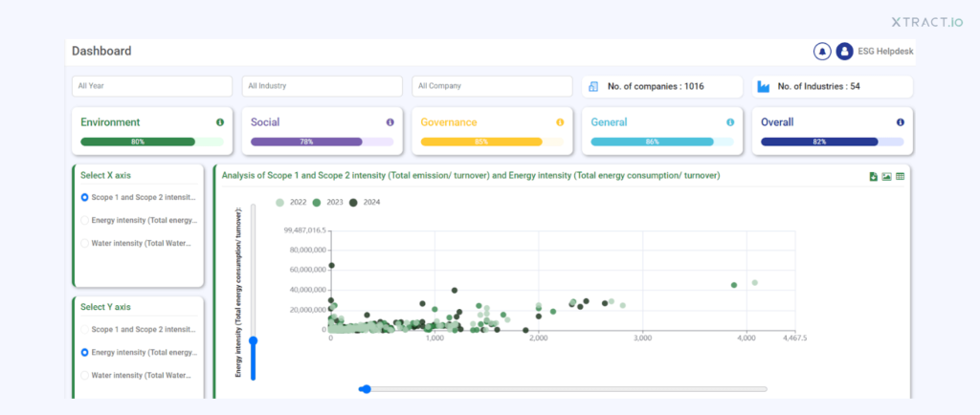Click the Select Y axis heading
The image size is (980, 415).
coord(105,307)
